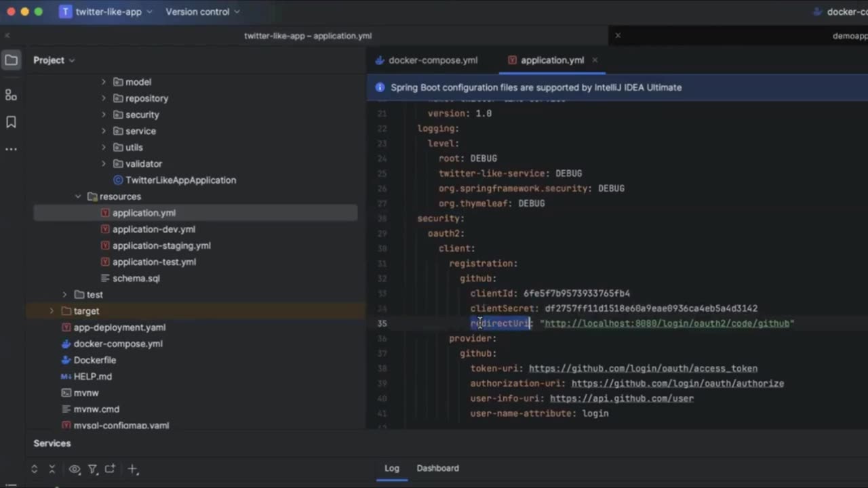
Task: Open the Project view dropdown
Action: pyautogui.click(x=54, y=60)
